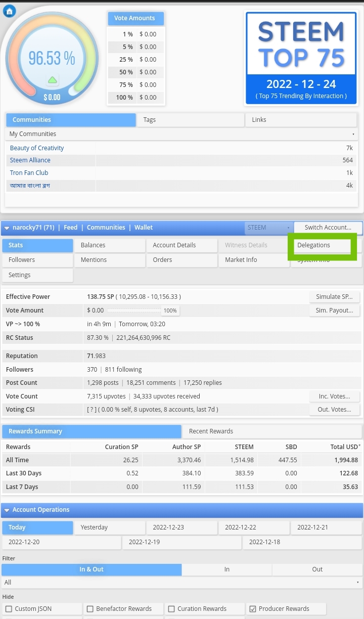This screenshot has height=619, width=364.
Task: Click the home icon at top left
Action: point(10,11)
